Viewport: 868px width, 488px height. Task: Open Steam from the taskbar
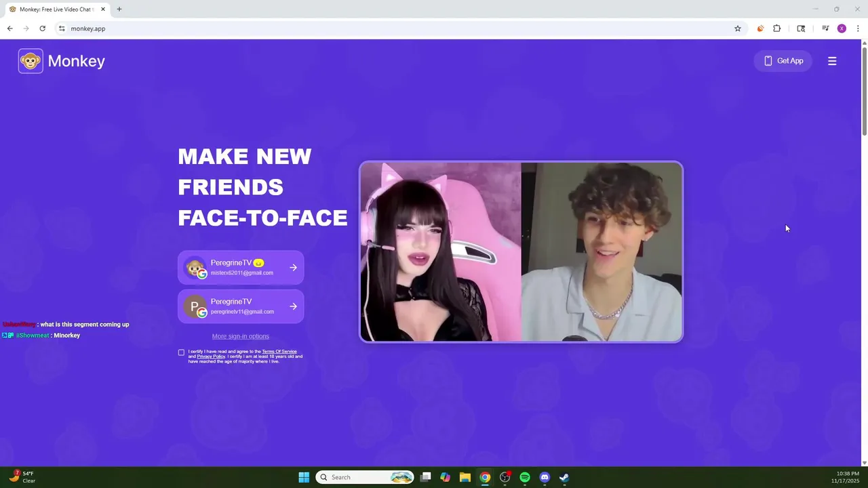coord(564,477)
